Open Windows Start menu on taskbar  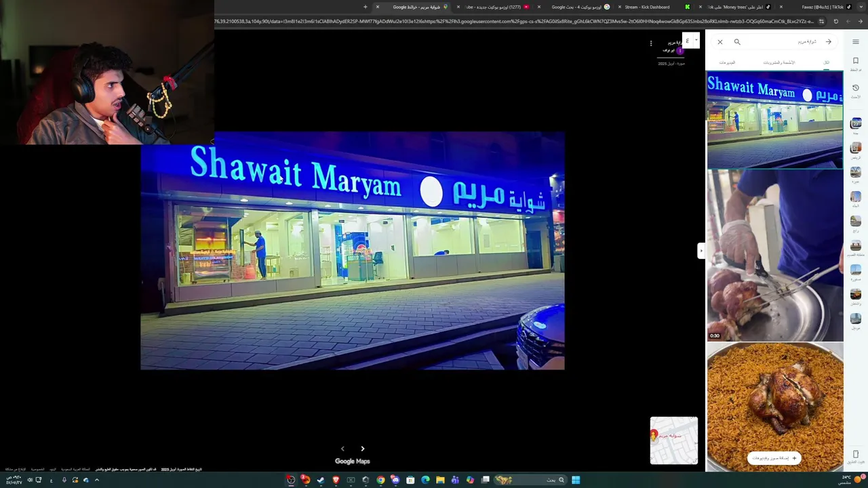pyautogui.click(x=576, y=480)
